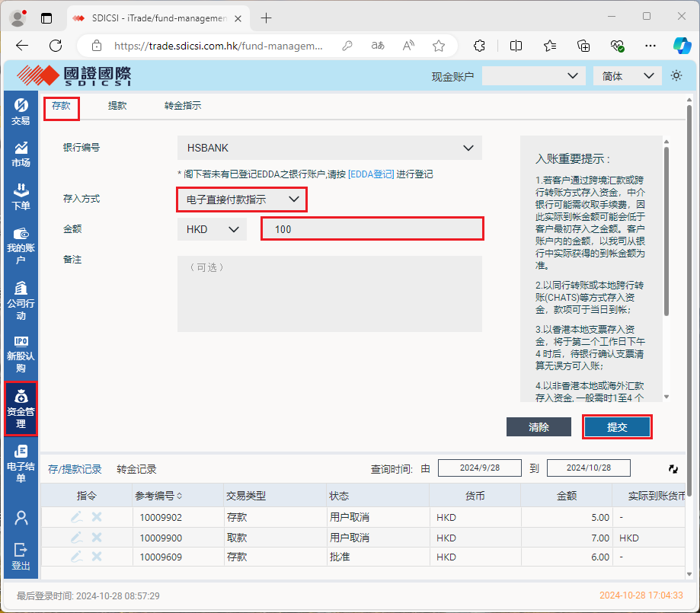Switch to the 提款 withdrawal tab
Viewport: 700px width, 613px height.
click(117, 106)
